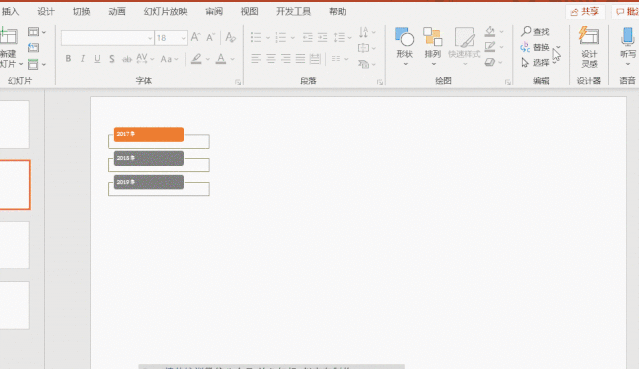Viewport: 639px width, 369px height.
Task: Click the shape outline pen icon
Action: coord(490,46)
